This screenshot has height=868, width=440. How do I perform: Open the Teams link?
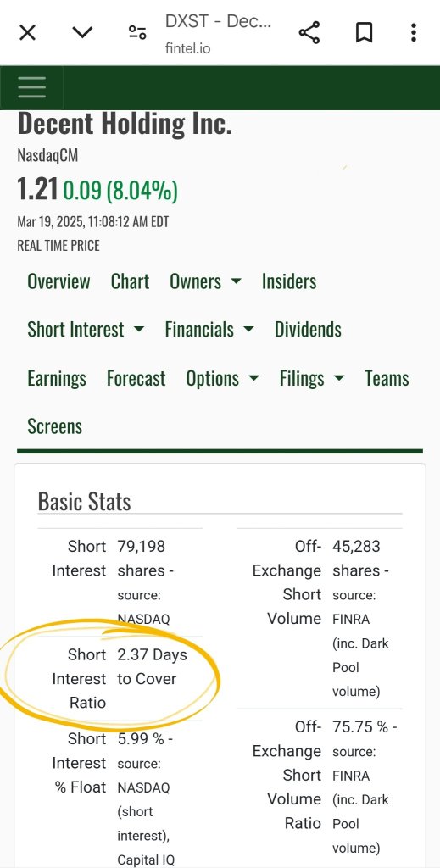[x=387, y=379]
